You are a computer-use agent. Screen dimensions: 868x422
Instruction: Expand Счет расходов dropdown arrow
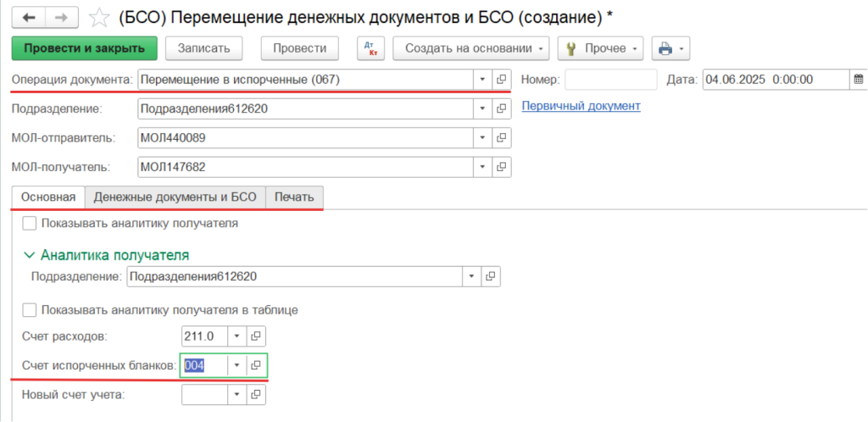click(x=237, y=336)
